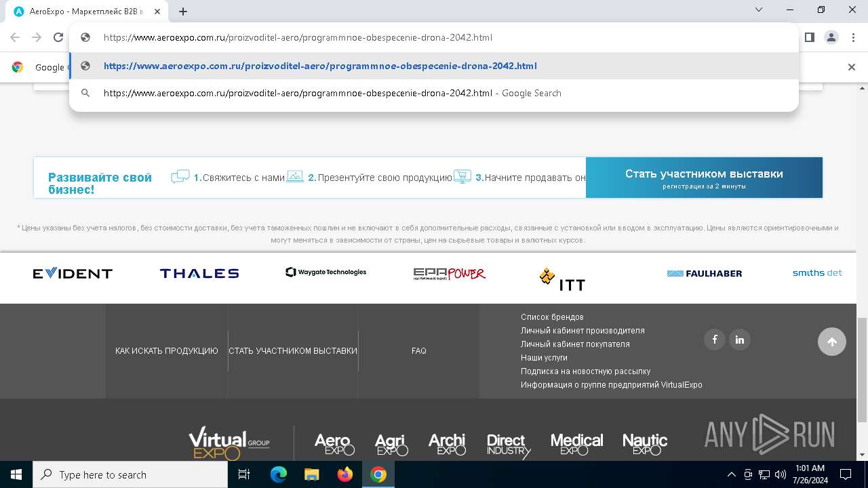Open the Chrome three-dot menu
The height and width of the screenshot is (488, 868).
coord(853,37)
